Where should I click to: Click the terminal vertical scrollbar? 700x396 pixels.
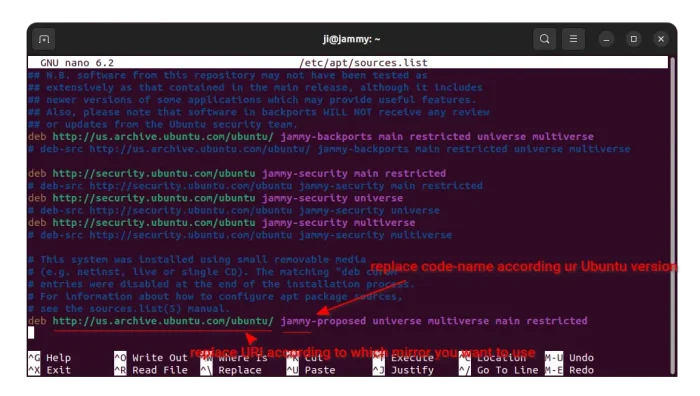[673, 215]
